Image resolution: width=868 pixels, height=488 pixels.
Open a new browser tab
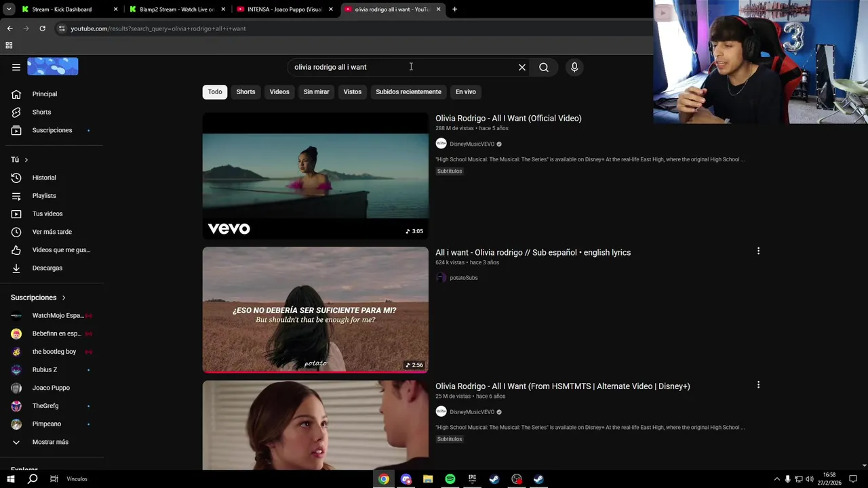[454, 9]
